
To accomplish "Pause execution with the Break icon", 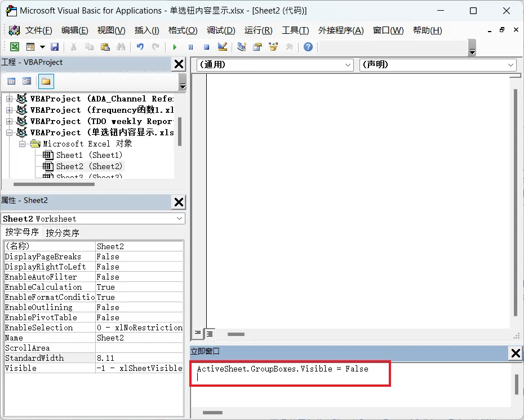I will point(190,47).
